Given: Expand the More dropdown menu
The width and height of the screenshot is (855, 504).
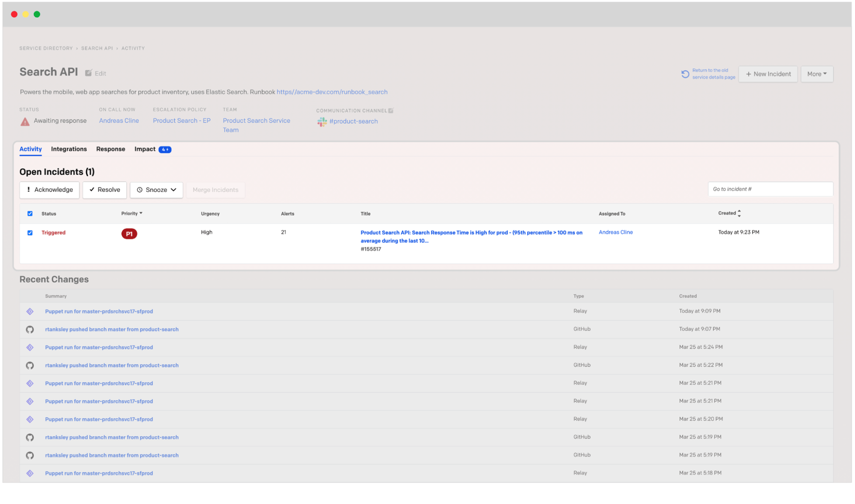Looking at the screenshot, I should (x=817, y=74).
